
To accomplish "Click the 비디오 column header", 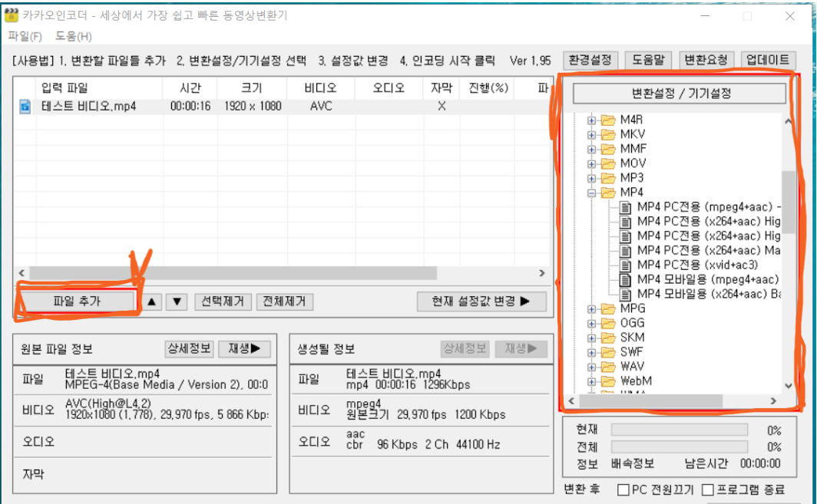I will [321, 88].
